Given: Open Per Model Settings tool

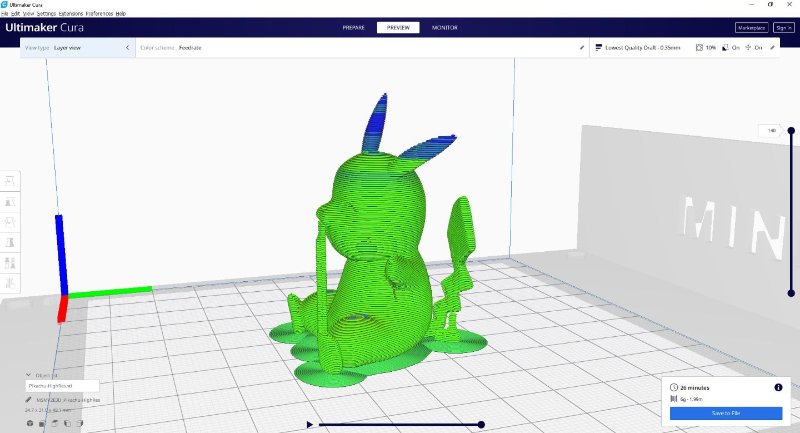Looking at the screenshot, I should pyautogui.click(x=10, y=263).
